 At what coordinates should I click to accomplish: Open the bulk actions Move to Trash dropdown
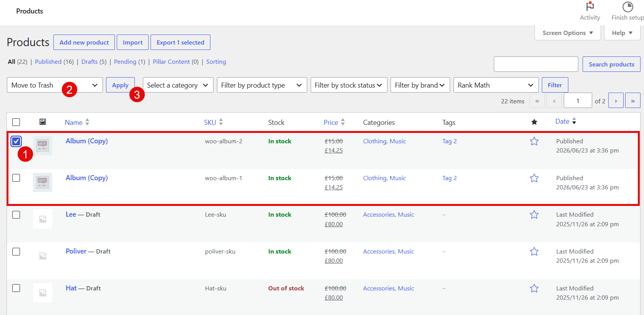(x=55, y=85)
